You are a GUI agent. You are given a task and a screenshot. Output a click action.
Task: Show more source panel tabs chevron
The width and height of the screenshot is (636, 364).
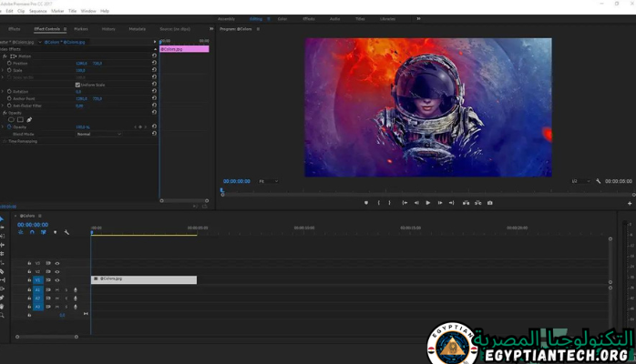click(x=211, y=29)
